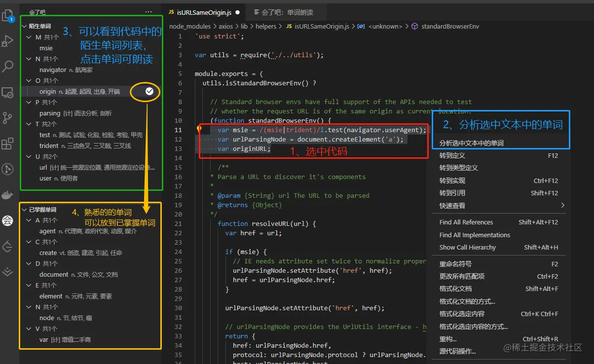Collapse the 已掌握单词 section

point(24,210)
